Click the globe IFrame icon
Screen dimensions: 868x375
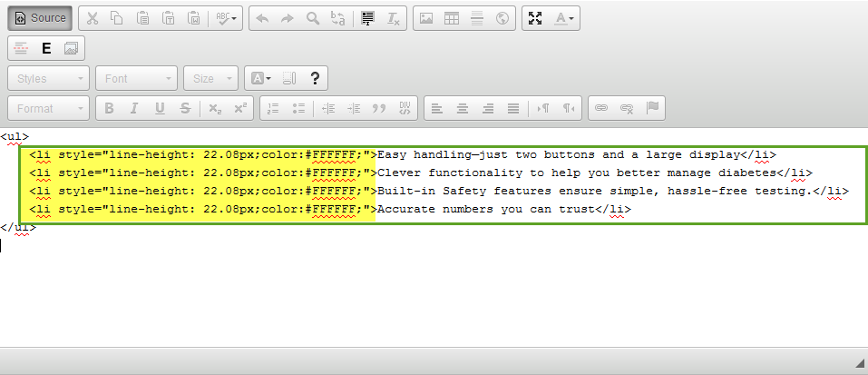[x=502, y=18]
